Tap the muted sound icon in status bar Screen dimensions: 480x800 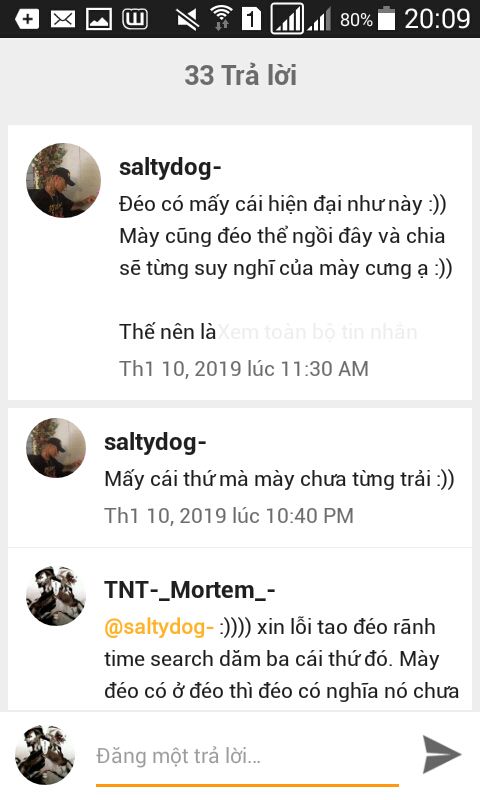[187, 19]
